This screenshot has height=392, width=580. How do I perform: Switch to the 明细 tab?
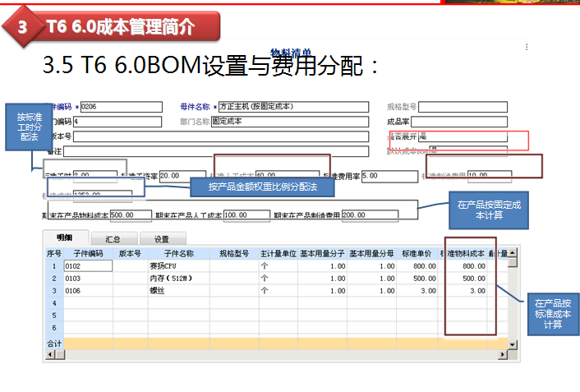[x=65, y=238]
